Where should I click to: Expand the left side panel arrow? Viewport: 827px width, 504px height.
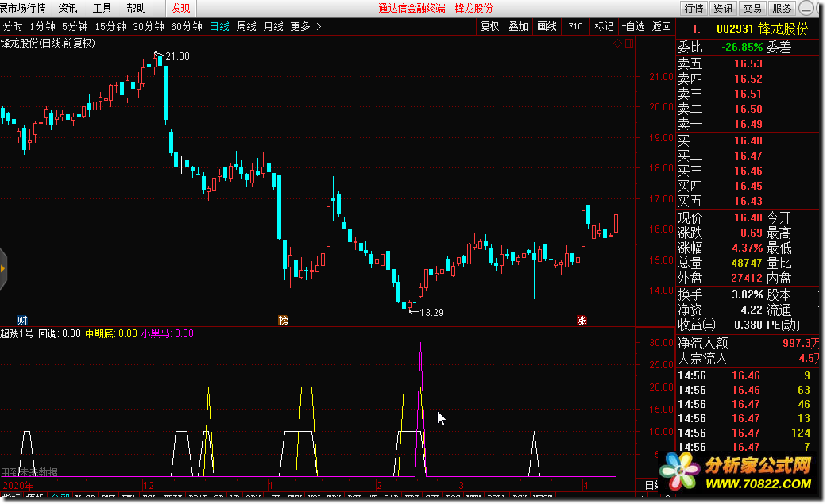click(3, 269)
